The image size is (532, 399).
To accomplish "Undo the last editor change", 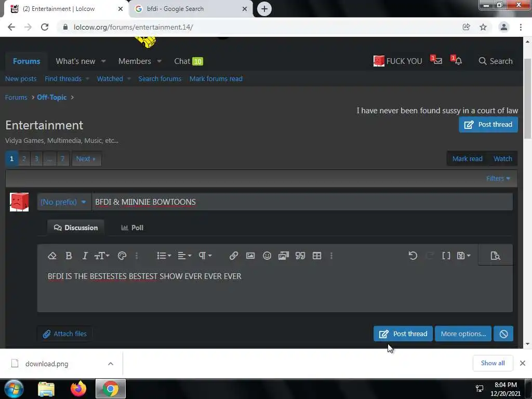I will (x=413, y=256).
